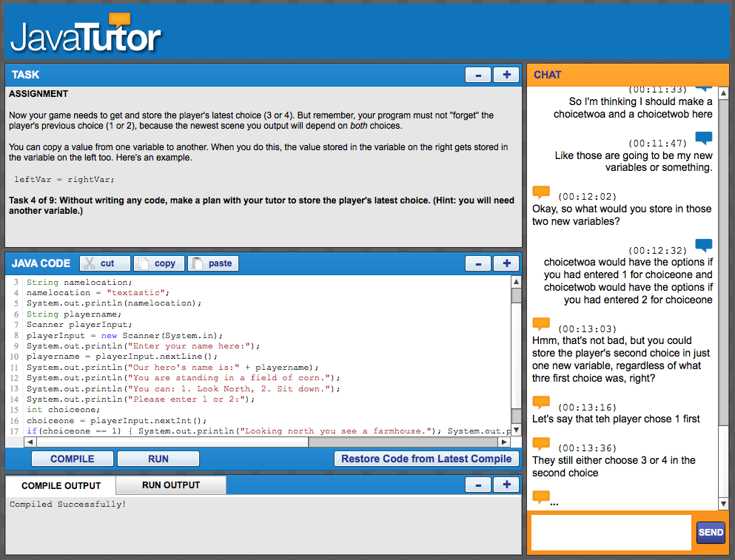The height and width of the screenshot is (560, 735).
Task: Click the paste button in Java Code toolbar
Action: [x=213, y=263]
